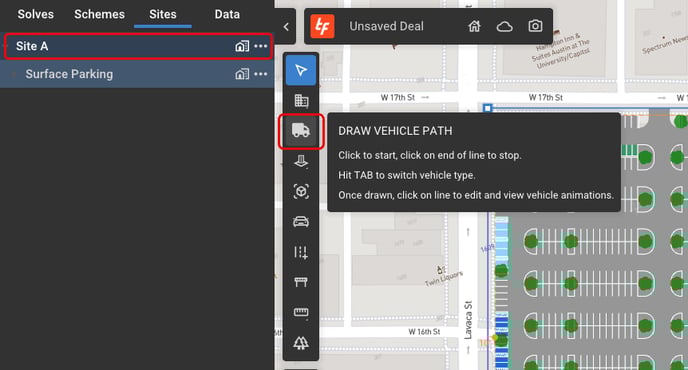Viewport: 688px width, 370px height.
Task: Open Site A three-dot options menu
Action: (261, 46)
